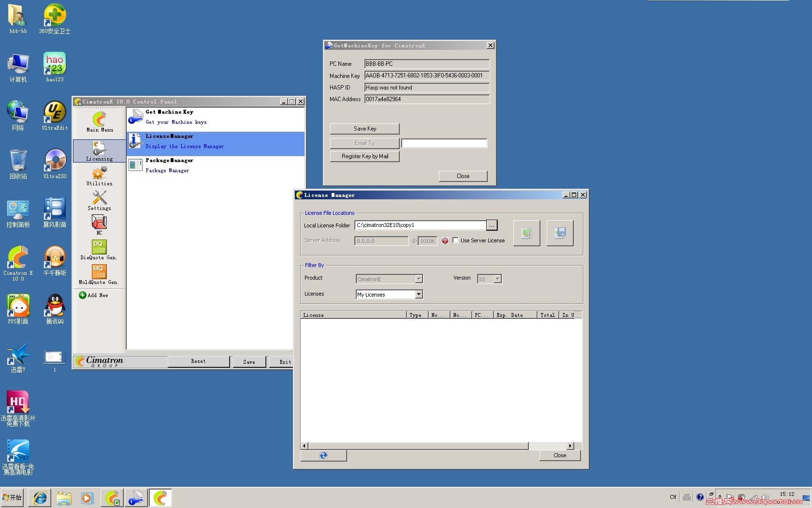Click the 开始 Start button
The height and width of the screenshot is (508, 812).
pyautogui.click(x=13, y=497)
